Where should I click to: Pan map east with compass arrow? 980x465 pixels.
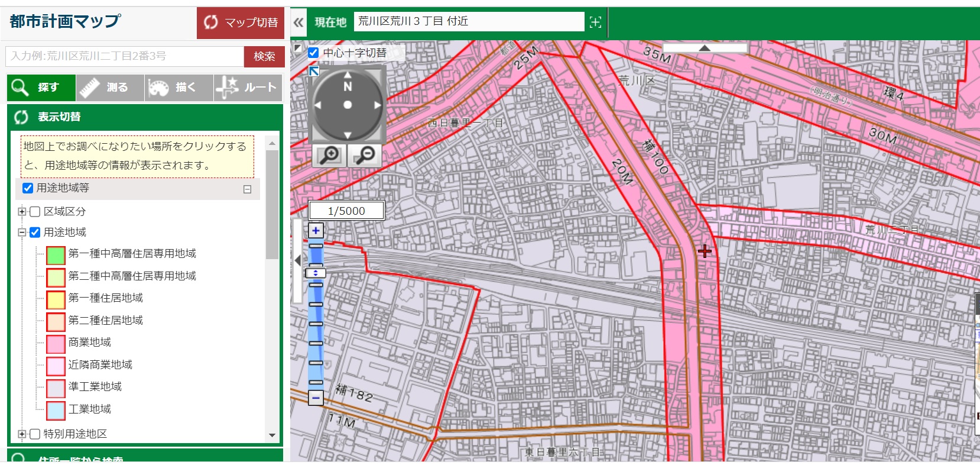(x=377, y=105)
